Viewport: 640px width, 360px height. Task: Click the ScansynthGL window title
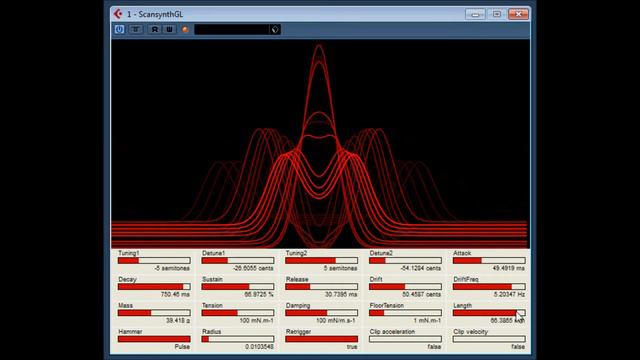[155, 14]
